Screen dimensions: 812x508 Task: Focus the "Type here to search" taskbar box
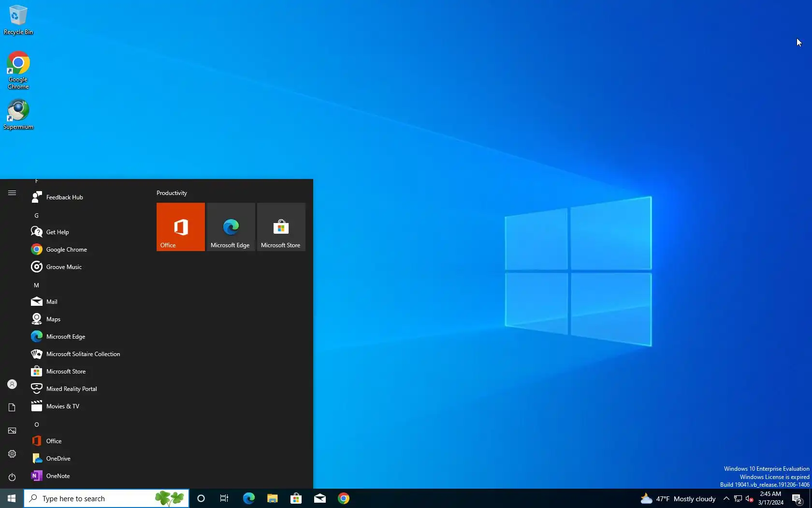pyautogui.click(x=106, y=498)
